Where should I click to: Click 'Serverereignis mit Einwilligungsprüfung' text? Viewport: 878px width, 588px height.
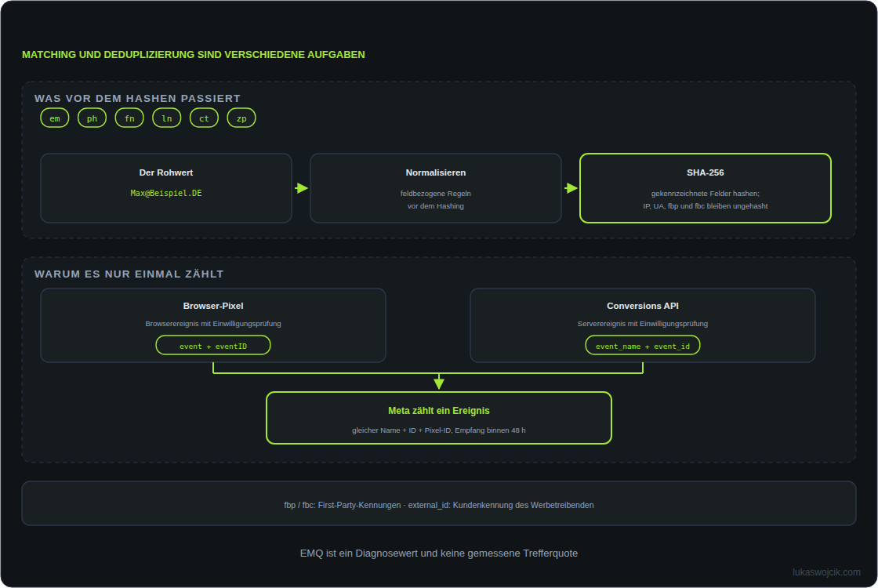(643, 324)
